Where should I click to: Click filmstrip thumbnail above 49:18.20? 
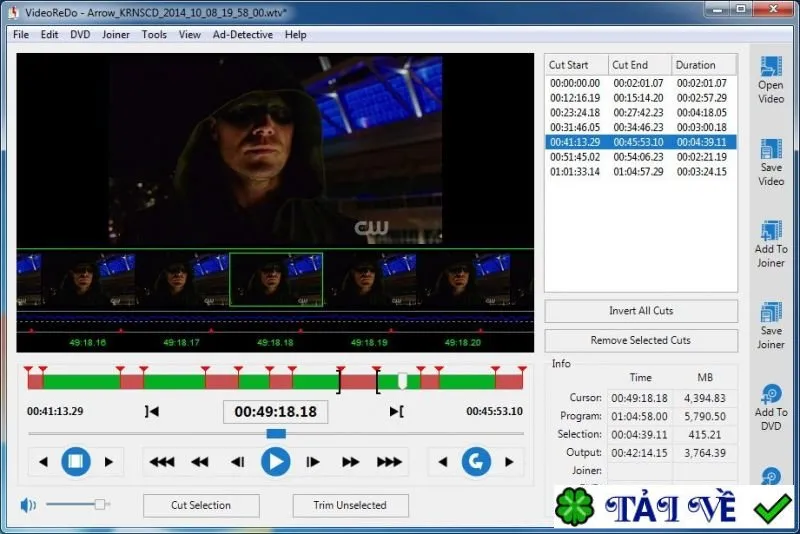(464, 279)
